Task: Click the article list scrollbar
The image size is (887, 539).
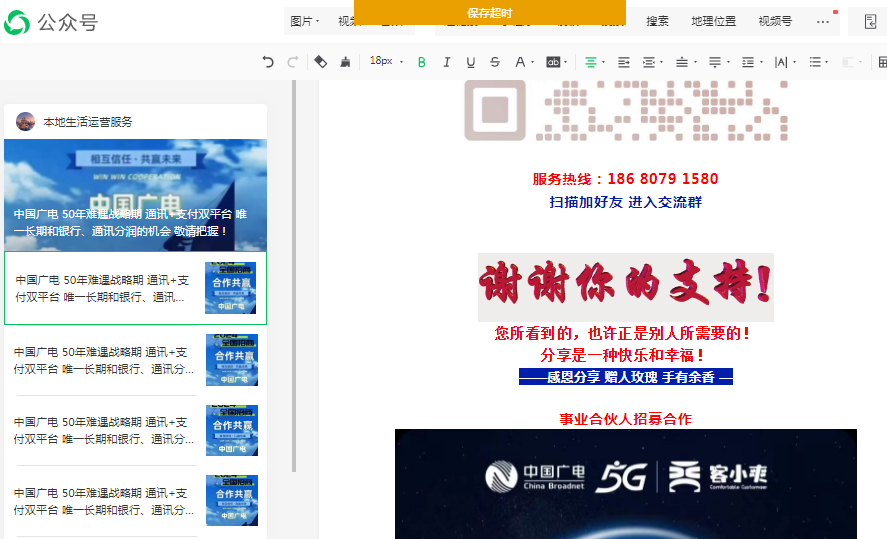Action: point(294,276)
